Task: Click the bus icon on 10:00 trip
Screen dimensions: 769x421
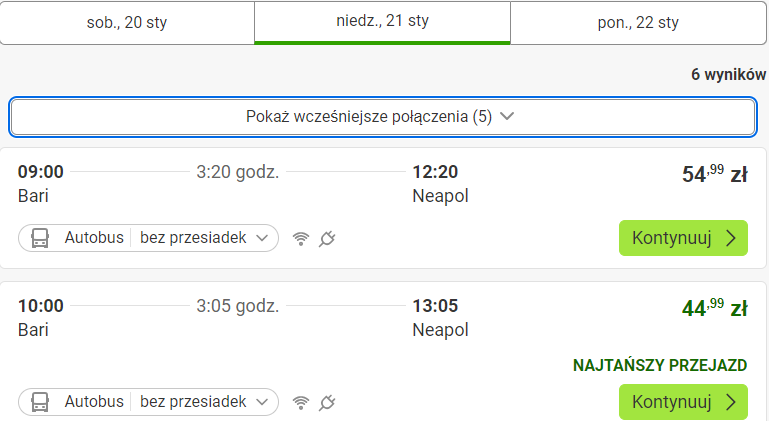Action: pyautogui.click(x=40, y=402)
